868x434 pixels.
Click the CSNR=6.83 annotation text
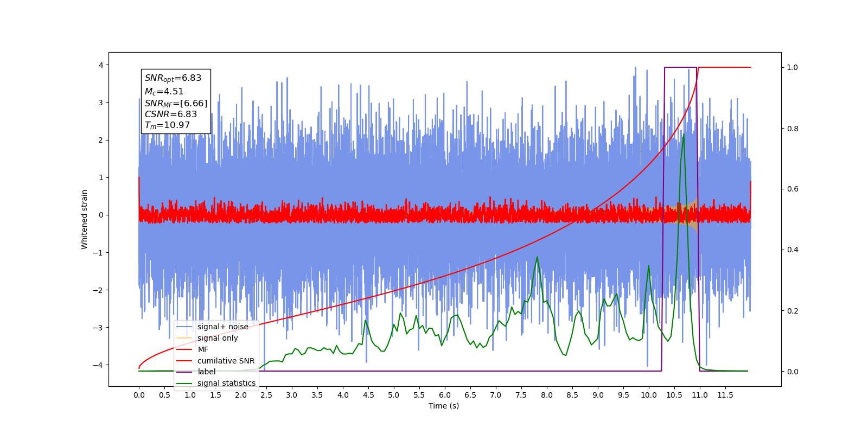[x=171, y=114]
